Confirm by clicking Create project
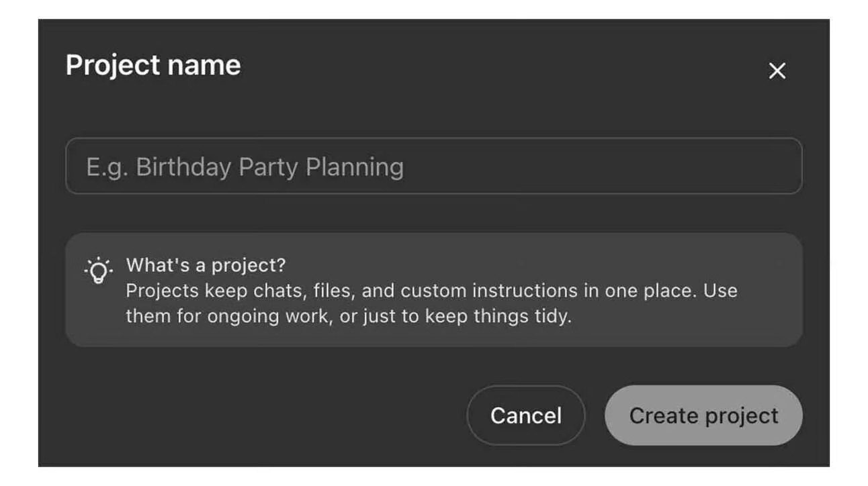The image size is (868, 486). coord(703,416)
